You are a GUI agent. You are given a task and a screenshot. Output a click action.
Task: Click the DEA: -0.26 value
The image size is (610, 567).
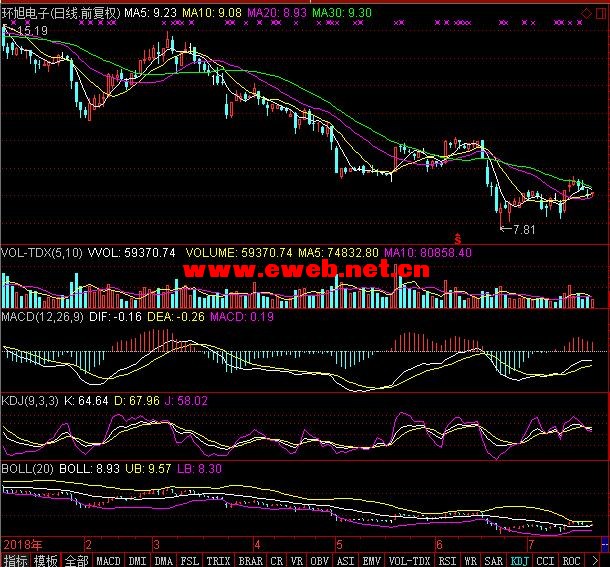(x=175, y=317)
